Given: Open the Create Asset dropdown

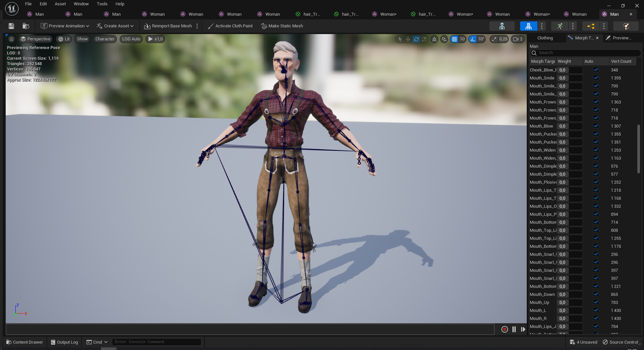Looking at the screenshot, I should [115, 26].
